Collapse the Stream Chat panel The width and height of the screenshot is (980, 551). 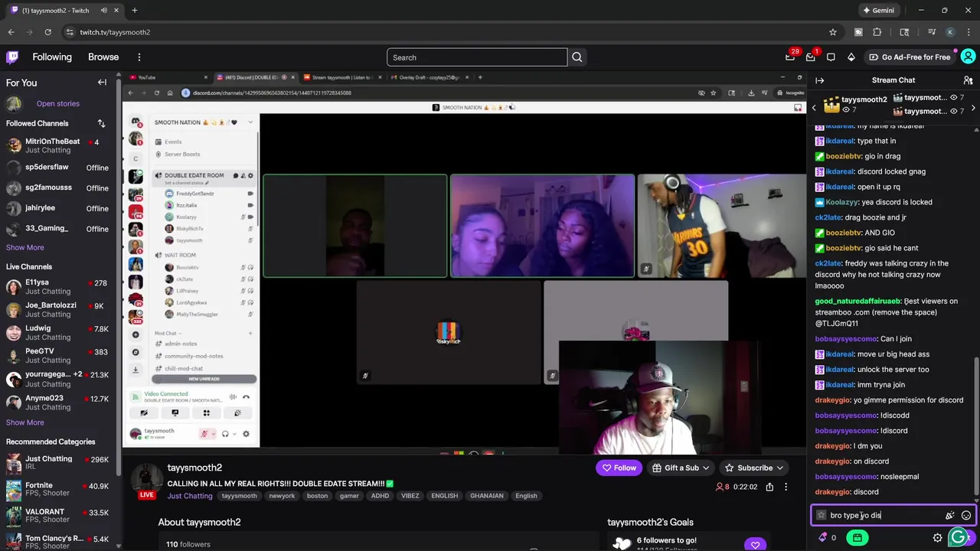819,80
